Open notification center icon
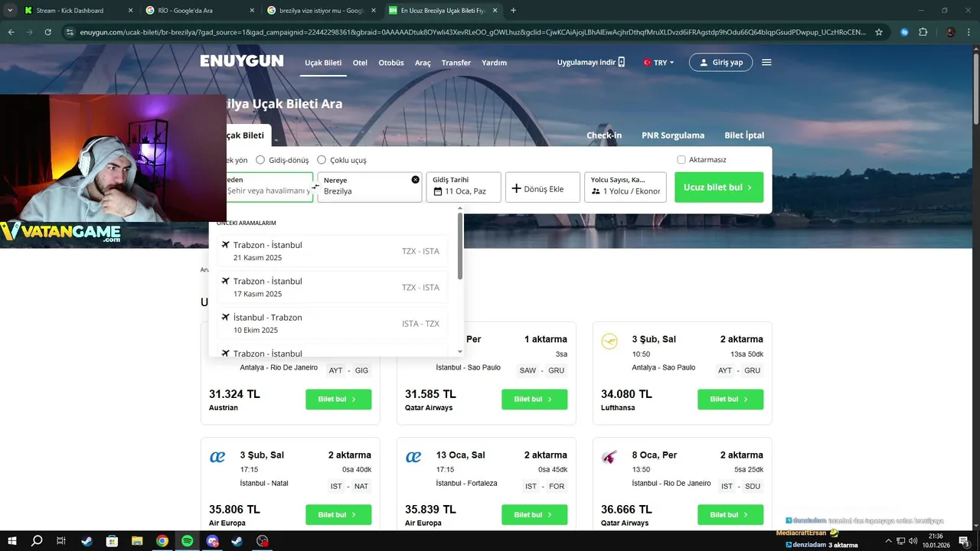The width and height of the screenshot is (980, 551). click(x=964, y=541)
